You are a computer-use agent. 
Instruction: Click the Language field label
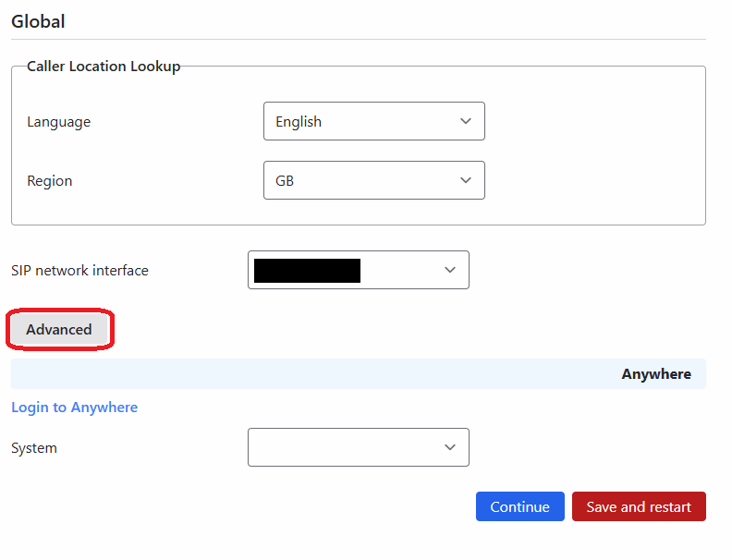coord(59,122)
